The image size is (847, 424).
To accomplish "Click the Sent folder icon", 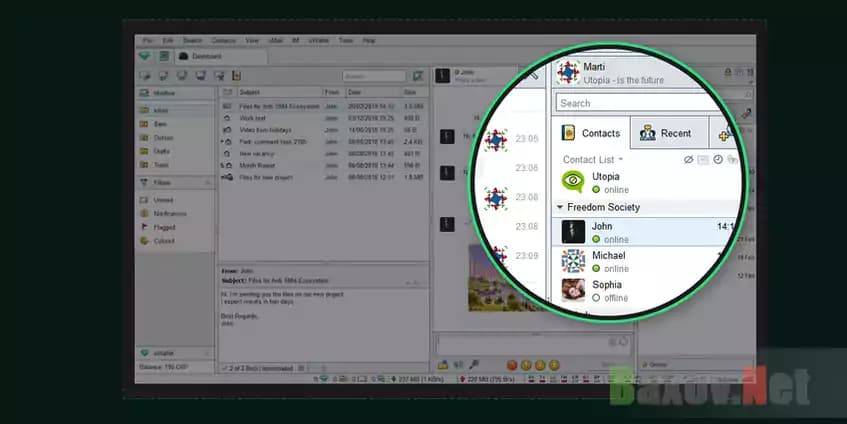I will pyautogui.click(x=145, y=123).
